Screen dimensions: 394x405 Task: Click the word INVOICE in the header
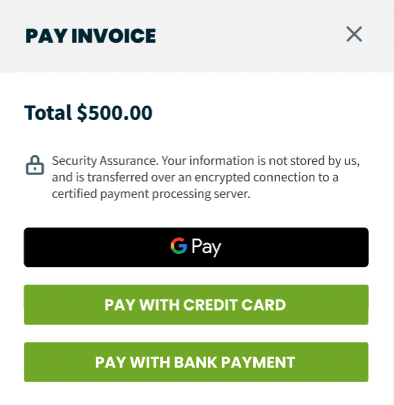point(114,36)
